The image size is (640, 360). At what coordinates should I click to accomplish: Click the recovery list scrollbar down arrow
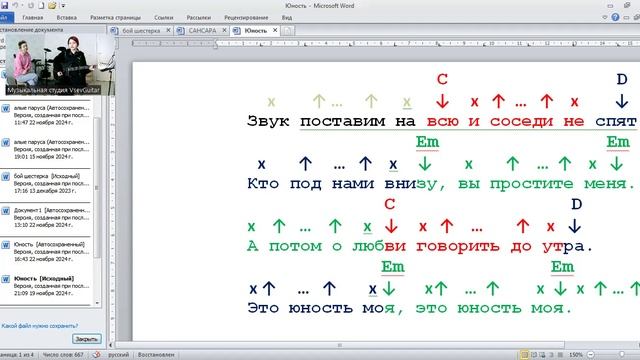pyautogui.click(x=97, y=303)
